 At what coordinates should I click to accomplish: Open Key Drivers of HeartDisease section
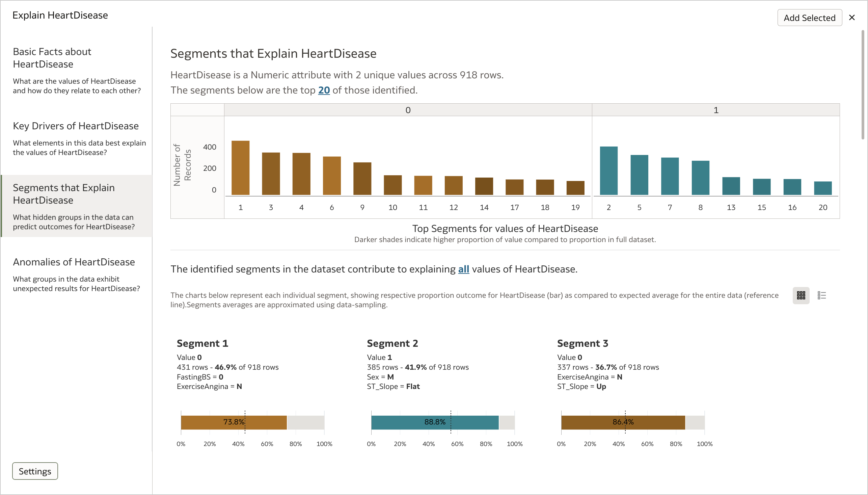point(77,126)
